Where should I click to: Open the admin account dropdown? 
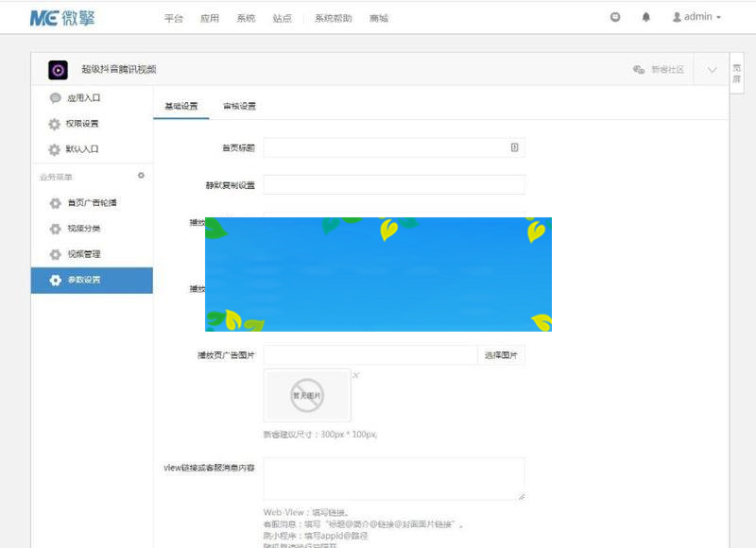[696, 16]
